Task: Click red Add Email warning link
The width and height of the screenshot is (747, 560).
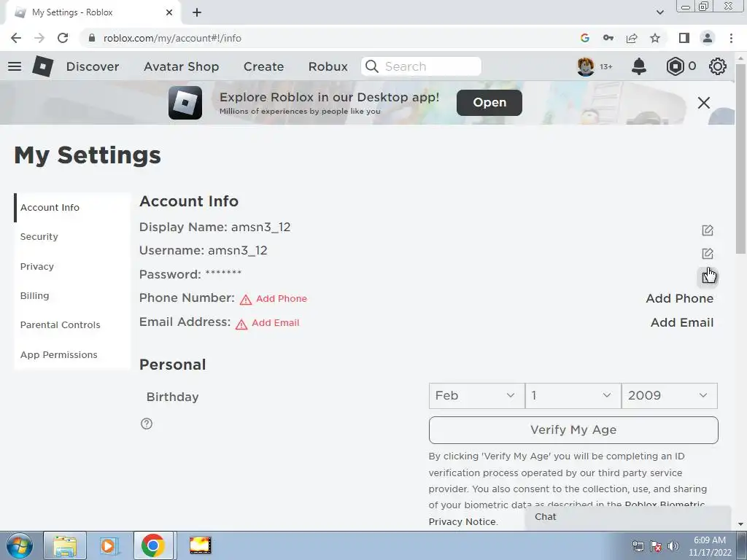Action: click(x=275, y=323)
